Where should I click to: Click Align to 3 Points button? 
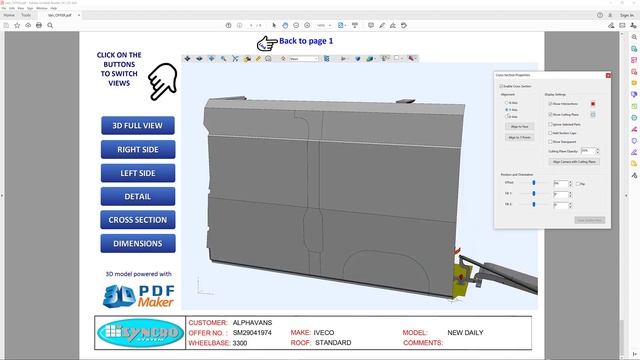point(519,138)
